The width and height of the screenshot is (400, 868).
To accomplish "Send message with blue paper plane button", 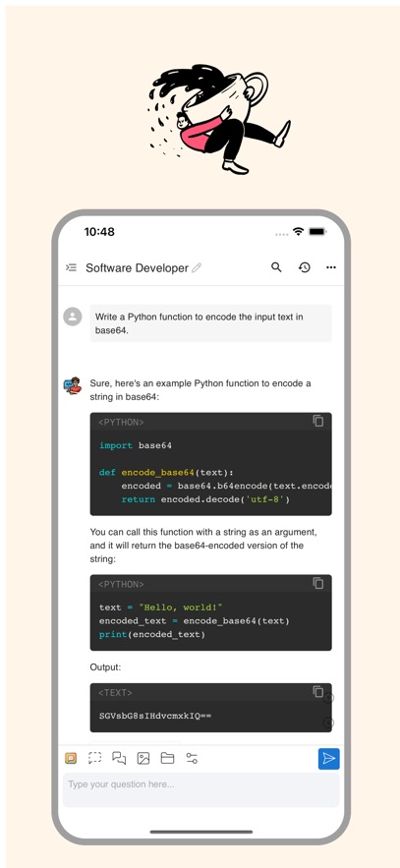I will point(328,758).
